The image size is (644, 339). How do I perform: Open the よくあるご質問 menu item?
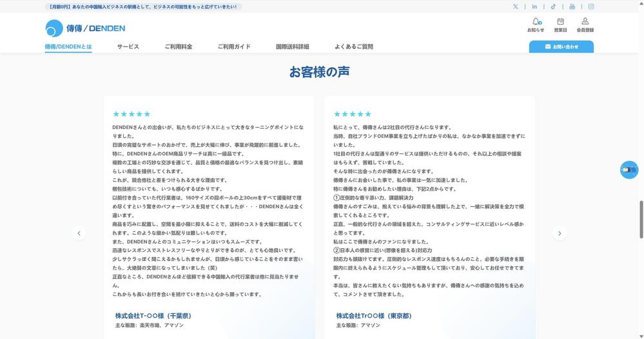[354, 47]
